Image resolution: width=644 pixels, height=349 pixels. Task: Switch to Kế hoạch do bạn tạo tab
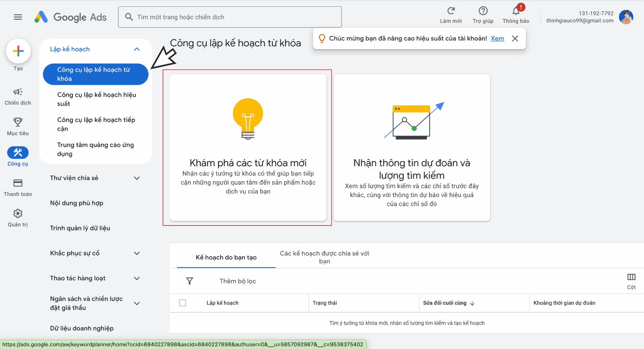226,258
